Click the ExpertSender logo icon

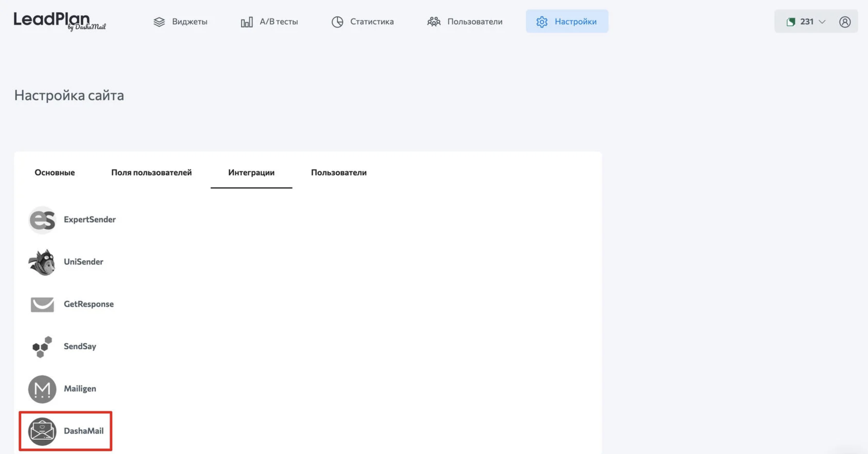[x=42, y=220]
